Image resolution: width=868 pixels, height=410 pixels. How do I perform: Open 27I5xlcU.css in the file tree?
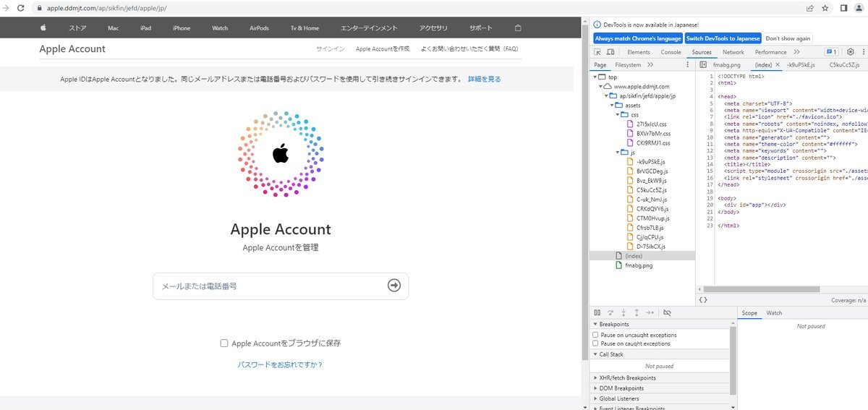pyautogui.click(x=652, y=124)
